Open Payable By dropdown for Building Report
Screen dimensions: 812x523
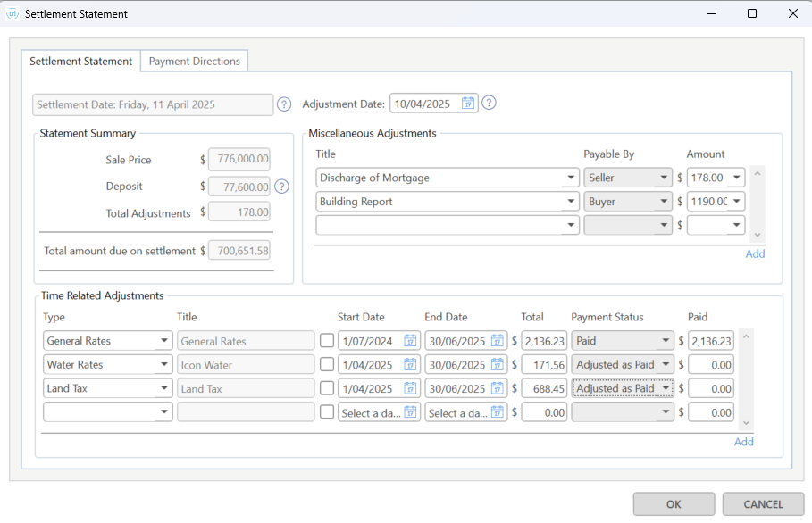point(664,202)
